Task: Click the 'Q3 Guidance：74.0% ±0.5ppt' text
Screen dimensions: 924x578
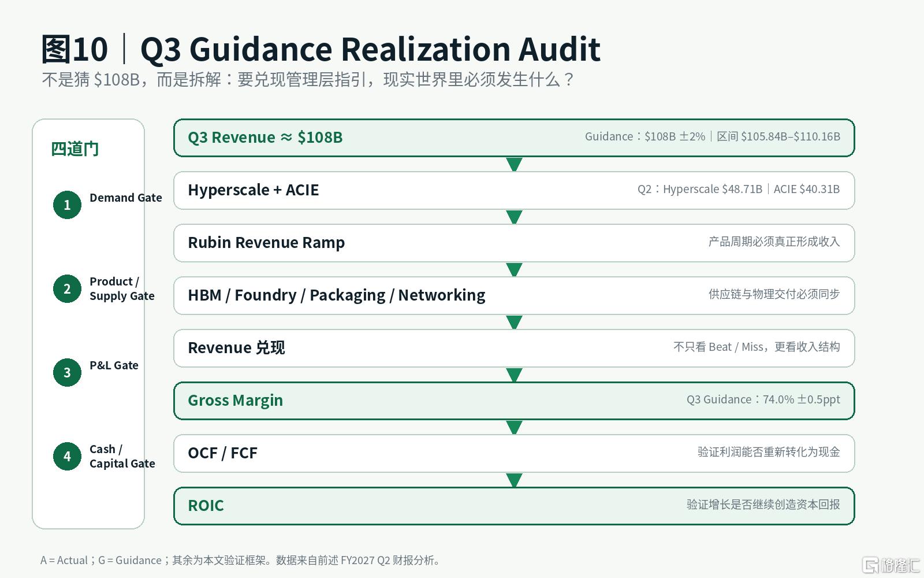Action: (763, 399)
